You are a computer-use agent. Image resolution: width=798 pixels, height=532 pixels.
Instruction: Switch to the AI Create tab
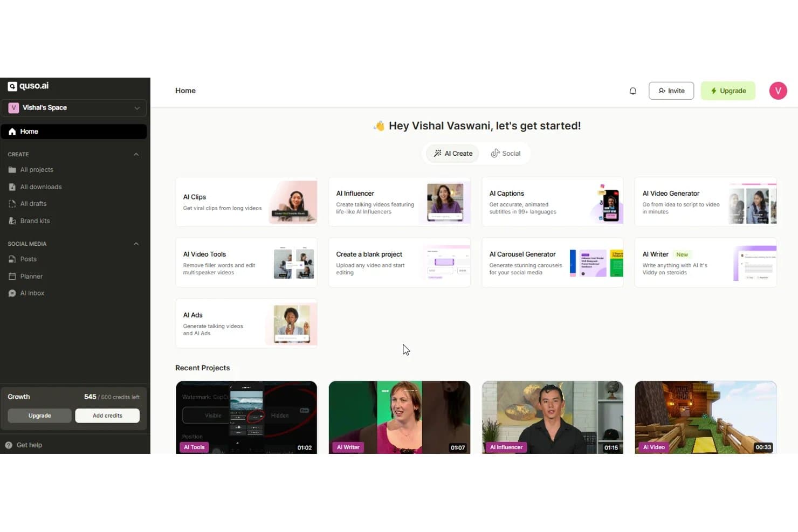[453, 154]
